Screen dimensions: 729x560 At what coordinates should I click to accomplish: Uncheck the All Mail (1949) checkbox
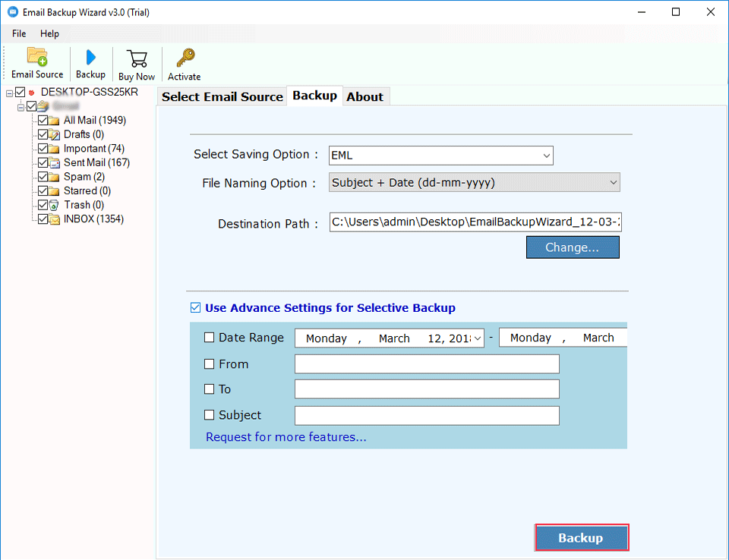pyautogui.click(x=43, y=121)
